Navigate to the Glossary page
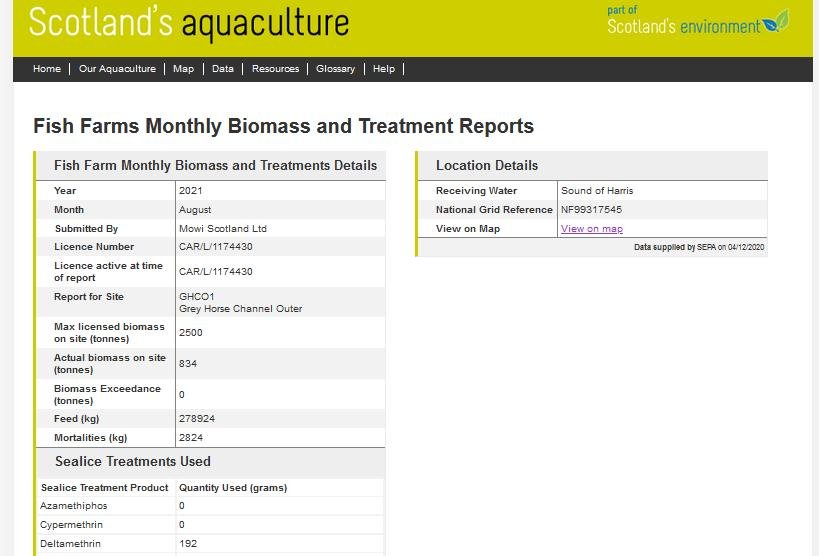 click(335, 69)
